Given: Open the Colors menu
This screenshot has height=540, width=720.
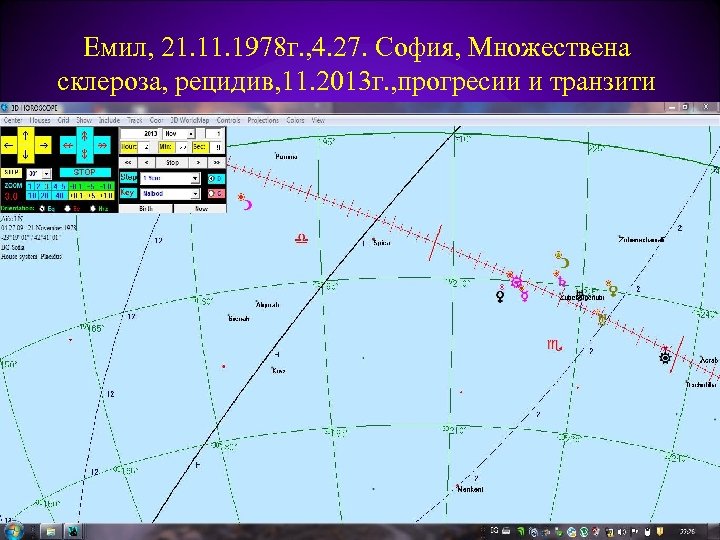Looking at the screenshot, I should tap(295, 120).
